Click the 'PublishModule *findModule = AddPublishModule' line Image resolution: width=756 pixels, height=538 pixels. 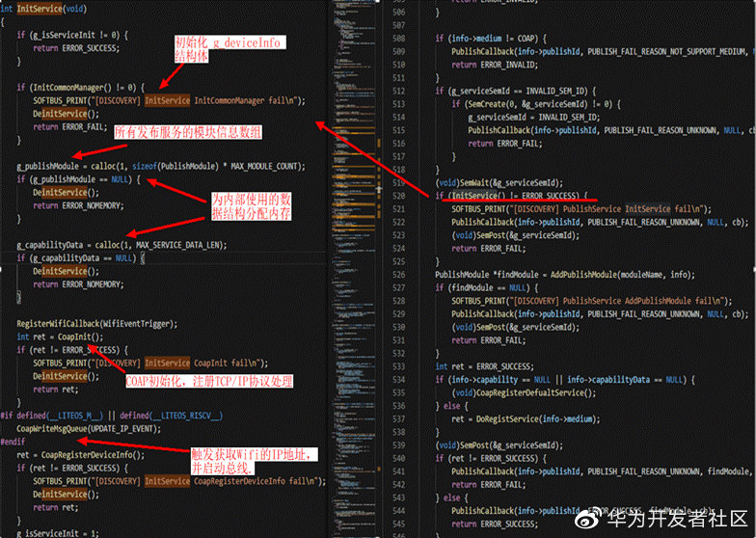point(565,275)
